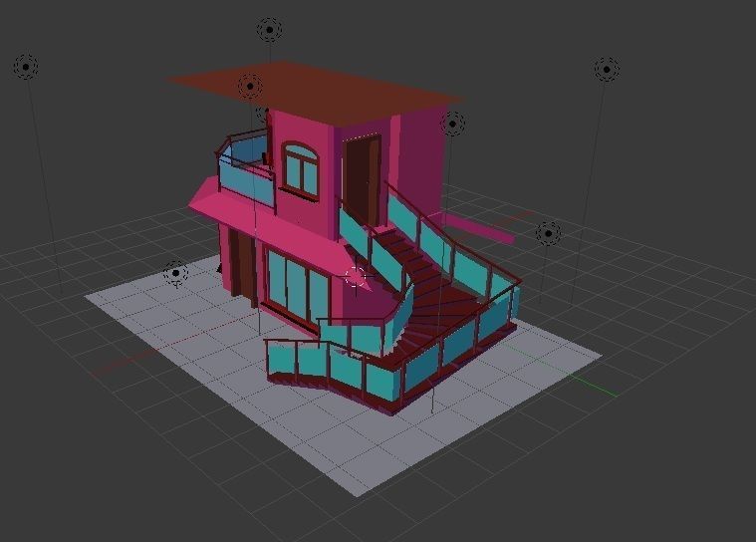This screenshot has width=756, height=542.
Task: Click the 3D cursor crosshair near the staircase
Action: point(357,277)
